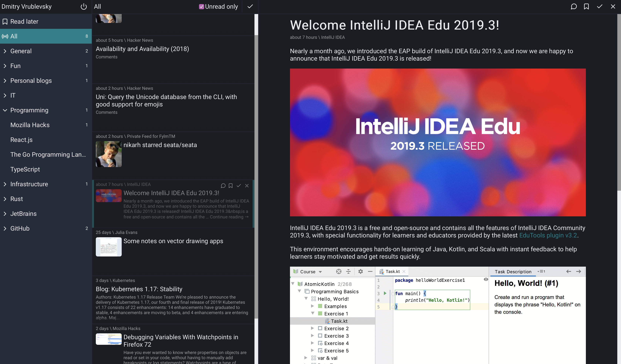
Task: Click the close X icon on IntelliJ IDEA article
Action: coord(247,186)
